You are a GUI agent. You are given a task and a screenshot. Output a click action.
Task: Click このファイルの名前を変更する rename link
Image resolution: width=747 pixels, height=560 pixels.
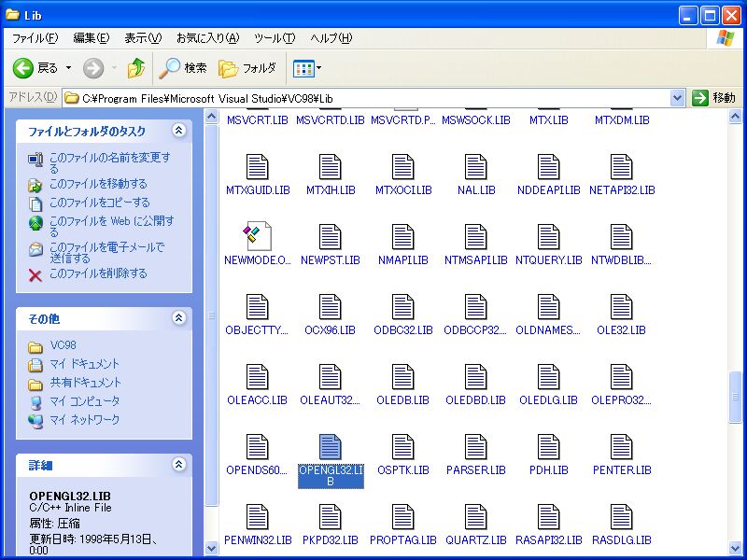(x=109, y=162)
